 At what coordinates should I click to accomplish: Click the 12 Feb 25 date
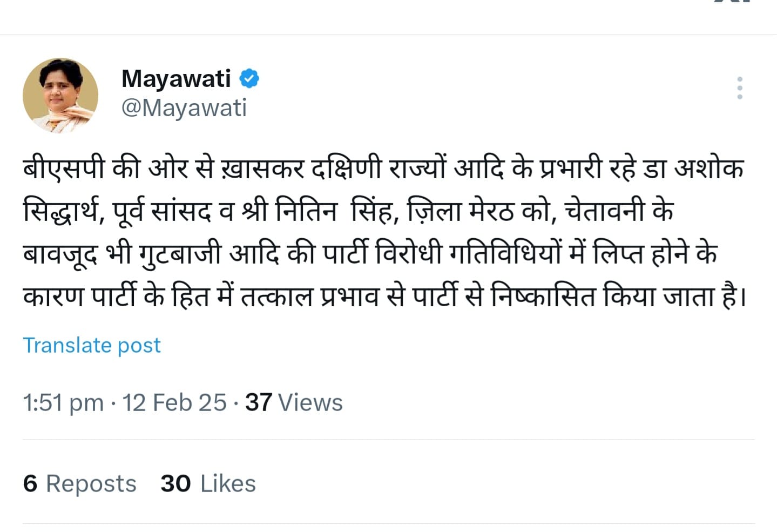click(x=174, y=403)
